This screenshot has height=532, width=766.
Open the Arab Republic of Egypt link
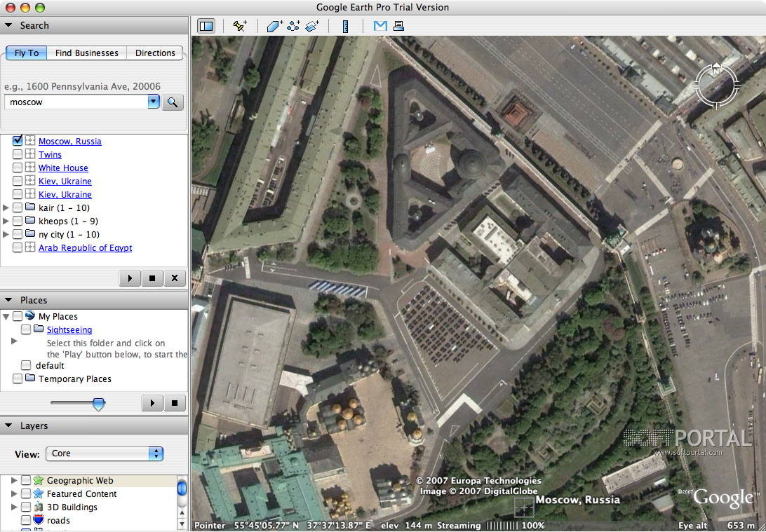tap(85, 248)
